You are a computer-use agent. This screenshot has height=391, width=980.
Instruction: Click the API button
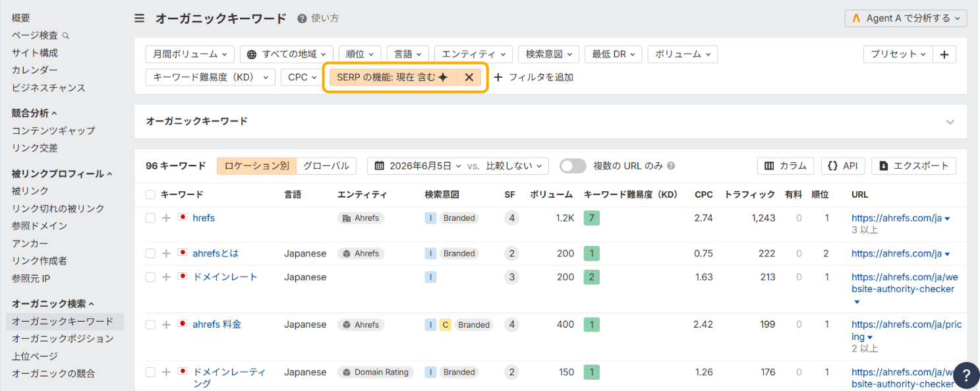pos(843,165)
